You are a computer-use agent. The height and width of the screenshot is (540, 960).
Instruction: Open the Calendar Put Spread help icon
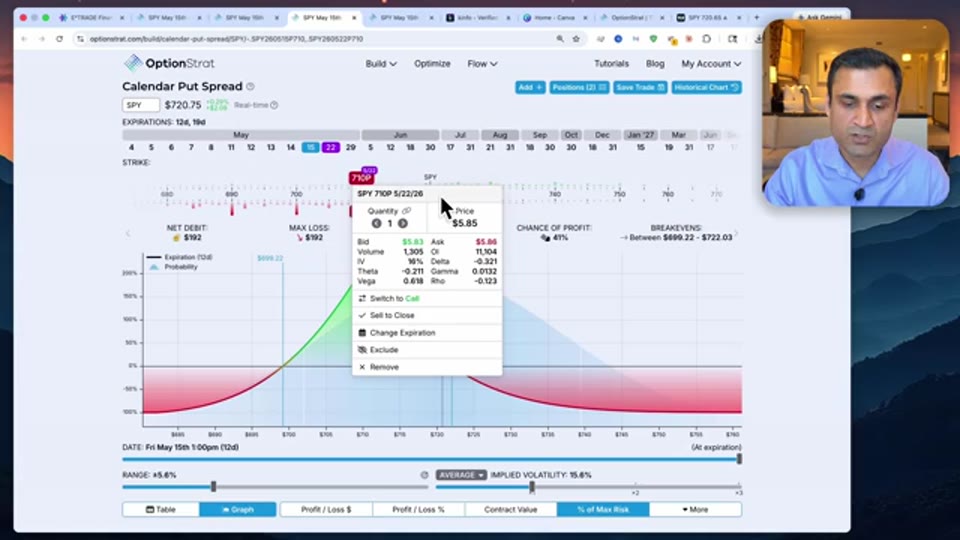click(x=250, y=86)
